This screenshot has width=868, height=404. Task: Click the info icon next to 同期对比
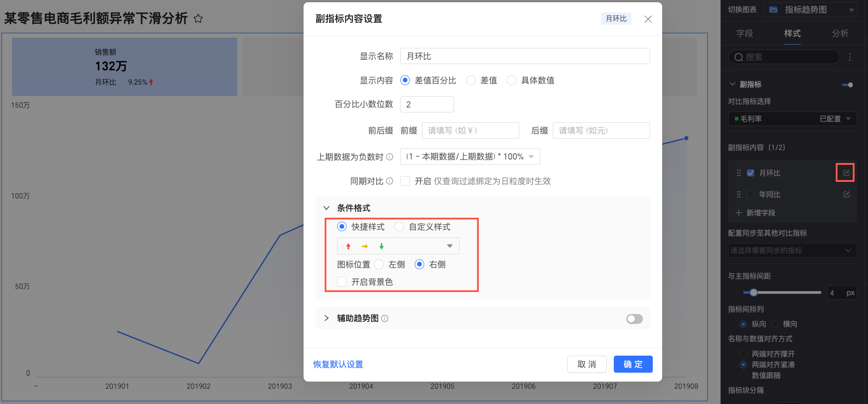390,181
